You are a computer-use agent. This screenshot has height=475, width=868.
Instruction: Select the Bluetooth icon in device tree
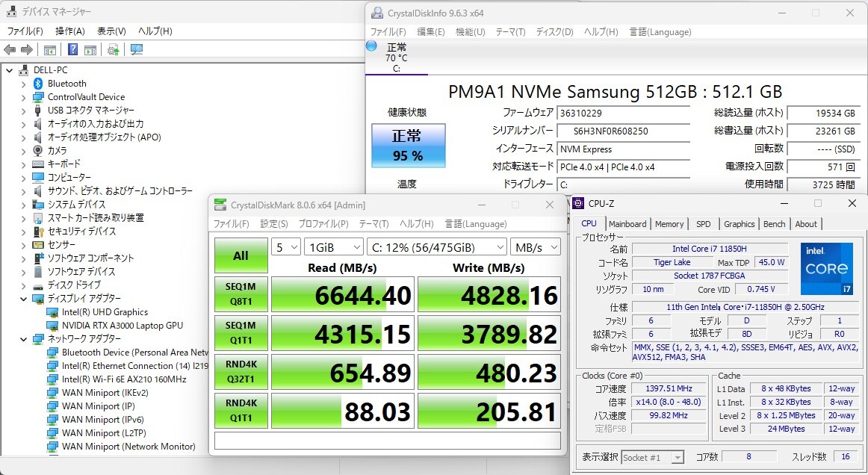(x=38, y=84)
